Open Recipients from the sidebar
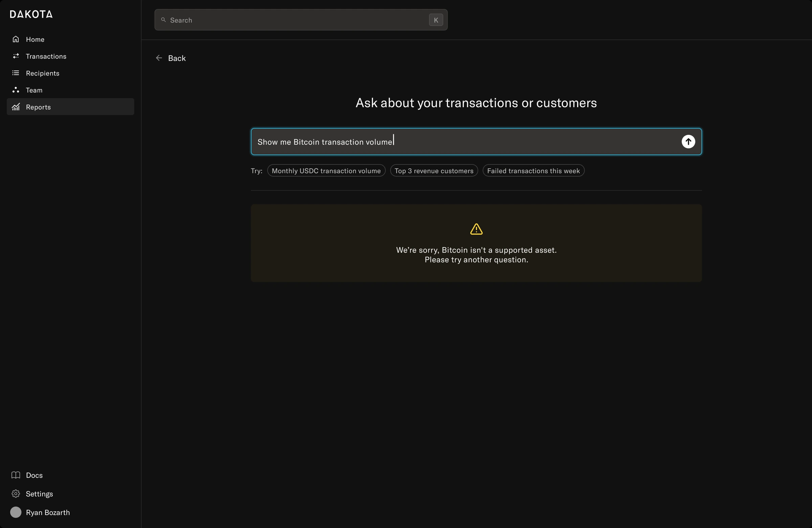The image size is (812, 528). click(x=70, y=73)
